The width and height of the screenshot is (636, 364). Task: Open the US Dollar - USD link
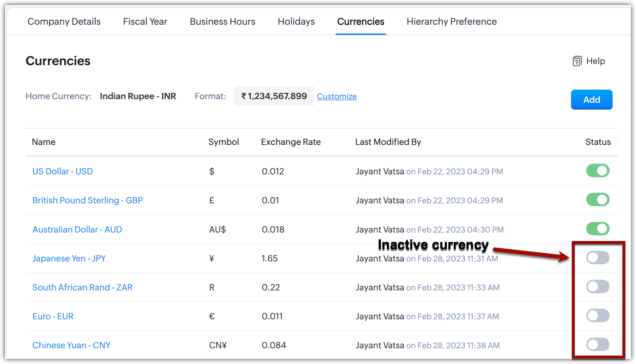click(62, 171)
